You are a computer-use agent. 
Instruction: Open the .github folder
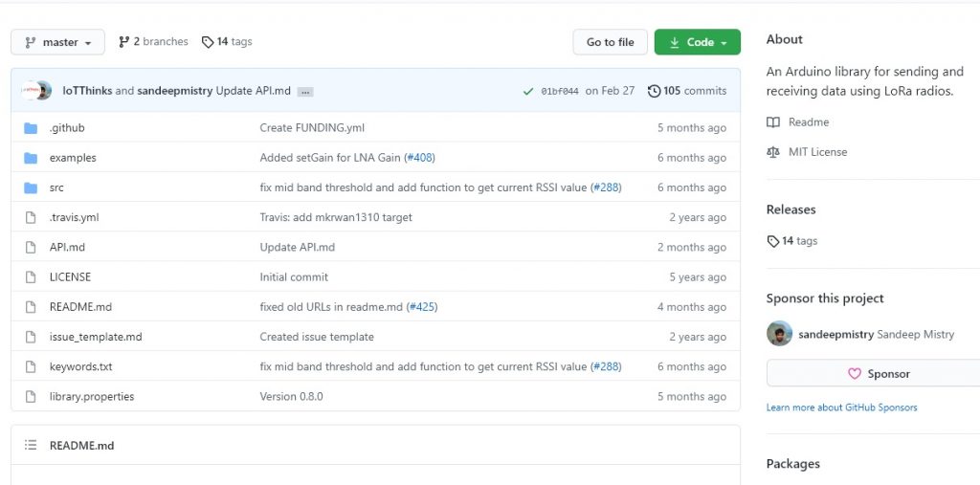click(67, 127)
